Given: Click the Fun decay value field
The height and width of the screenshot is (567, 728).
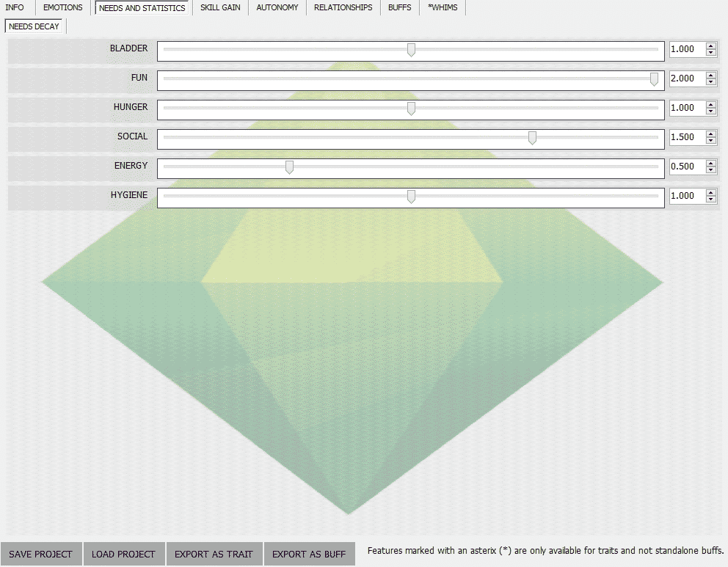Looking at the screenshot, I should pos(686,79).
